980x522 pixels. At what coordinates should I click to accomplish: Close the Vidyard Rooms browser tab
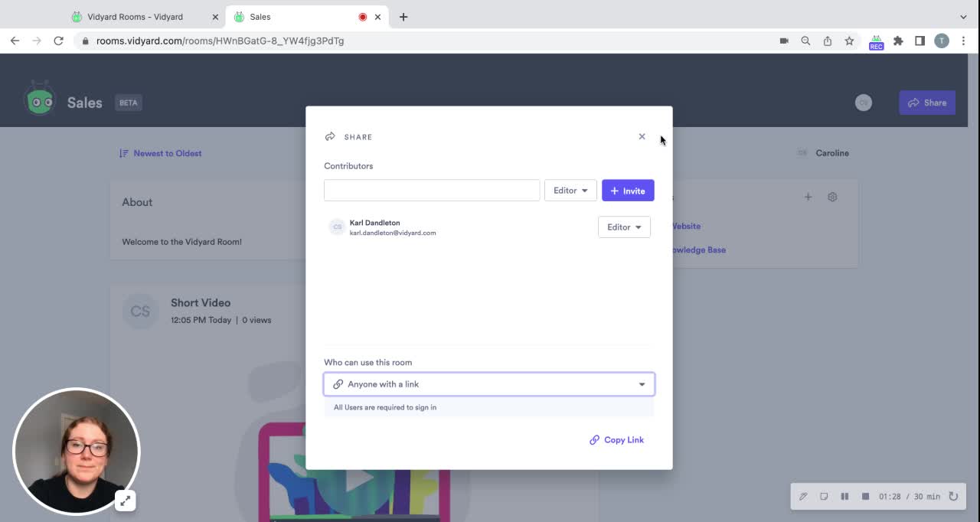click(x=215, y=17)
